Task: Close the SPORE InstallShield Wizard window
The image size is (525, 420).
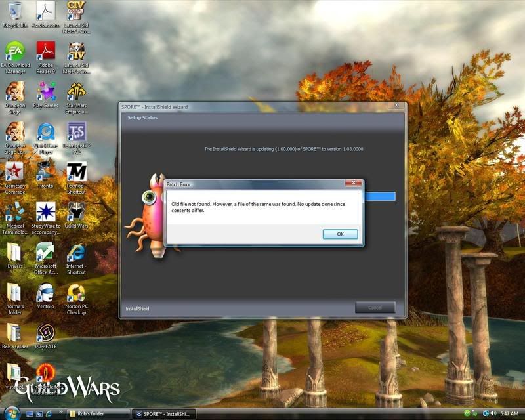Action: [396, 106]
